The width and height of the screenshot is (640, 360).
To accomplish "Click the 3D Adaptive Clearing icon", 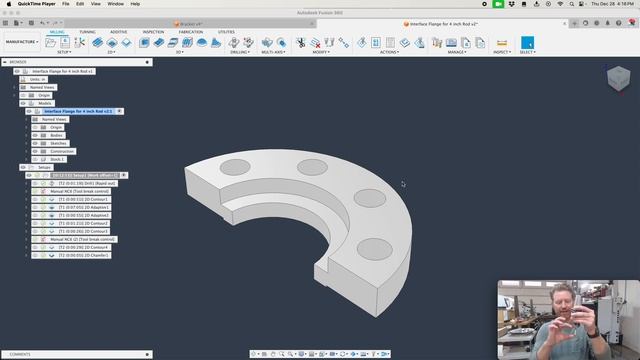I will pos(144,42).
